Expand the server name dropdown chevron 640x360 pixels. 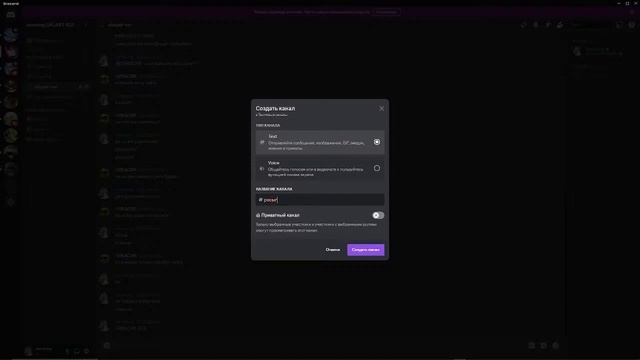click(86, 25)
